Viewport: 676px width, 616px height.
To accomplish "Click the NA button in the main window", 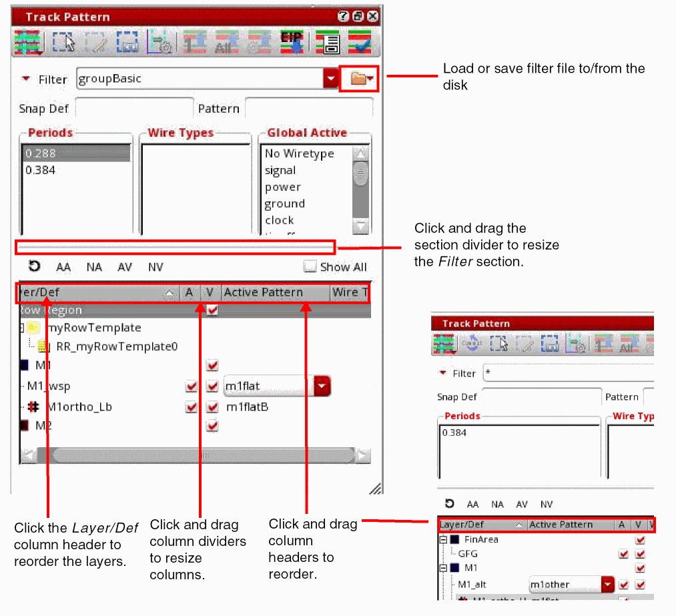I will pyautogui.click(x=94, y=267).
